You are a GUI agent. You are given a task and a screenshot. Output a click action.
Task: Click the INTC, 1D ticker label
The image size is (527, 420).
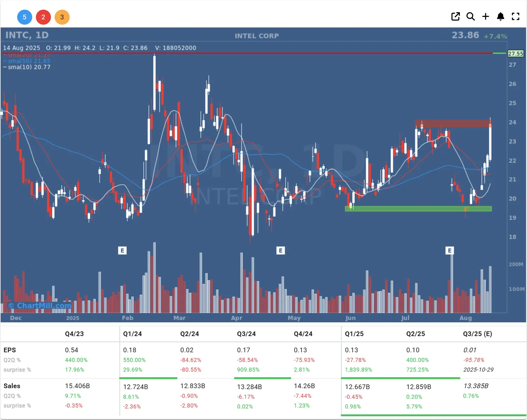[x=27, y=35]
